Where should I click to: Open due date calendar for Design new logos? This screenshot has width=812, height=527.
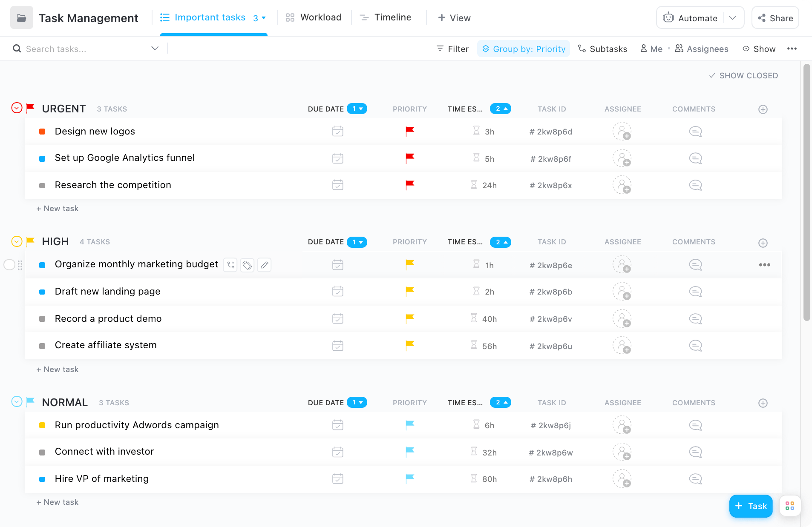pyautogui.click(x=337, y=132)
